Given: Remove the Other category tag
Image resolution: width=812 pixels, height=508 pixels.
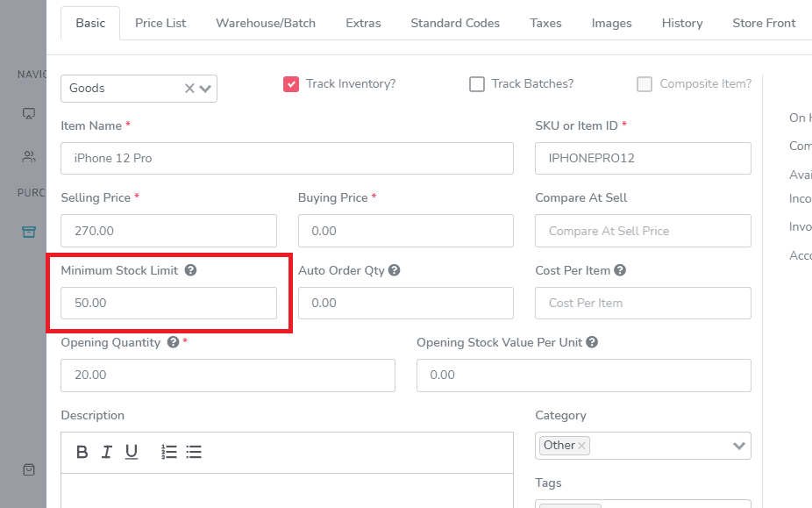Looking at the screenshot, I should click(x=581, y=446).
